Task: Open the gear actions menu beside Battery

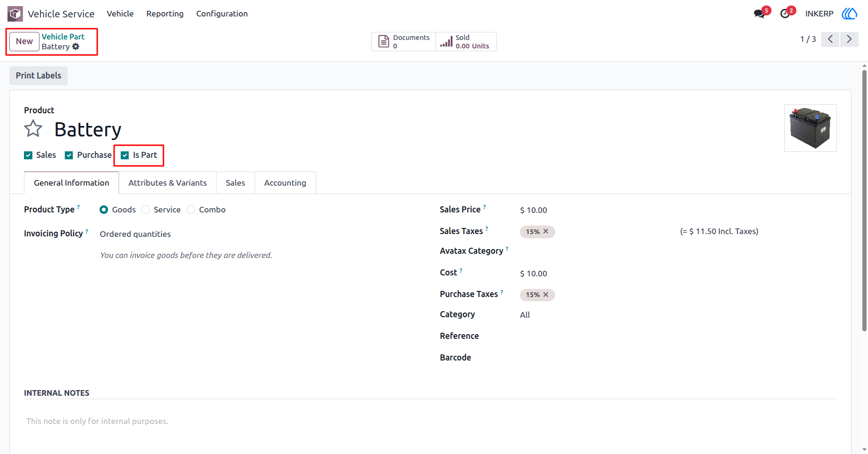Action: click(76, 47)
